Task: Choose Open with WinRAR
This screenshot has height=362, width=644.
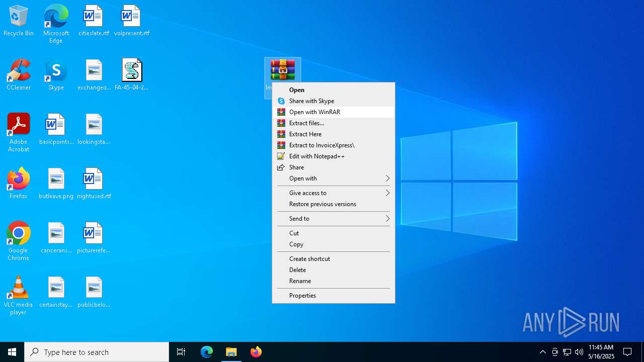Action: [x=334, y=112]
